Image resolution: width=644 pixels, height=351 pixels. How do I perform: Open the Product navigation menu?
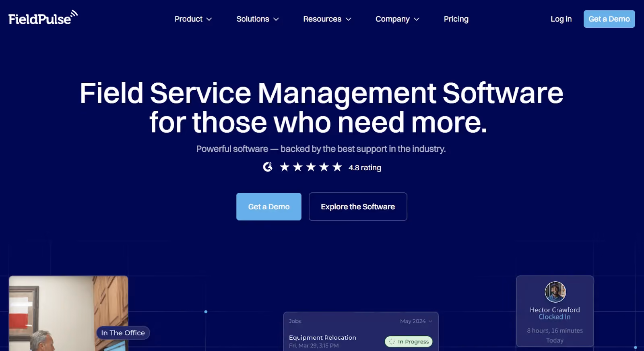pos(193,19)
